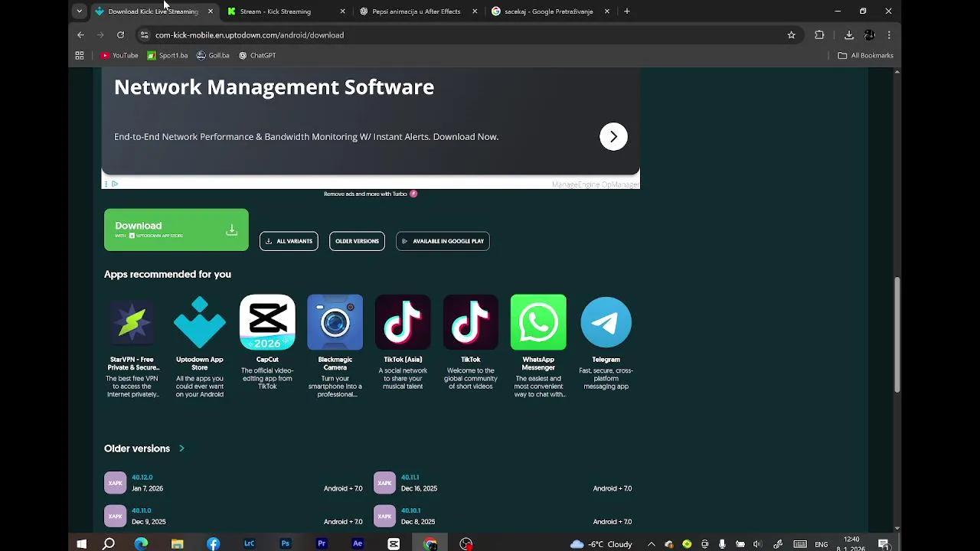Open the Chrome extensions puzzle icon
980x551 pixels.
[819, 35]
